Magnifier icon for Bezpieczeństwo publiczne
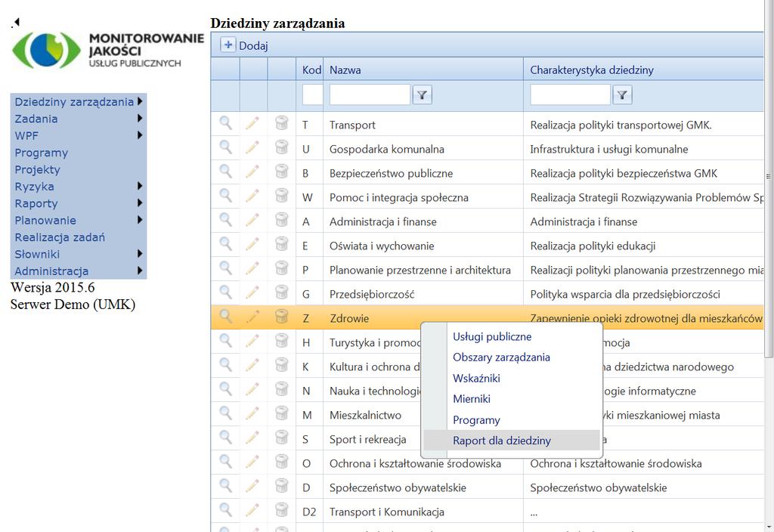This screenshot has width=774, height=532. (x=225, y=172)
